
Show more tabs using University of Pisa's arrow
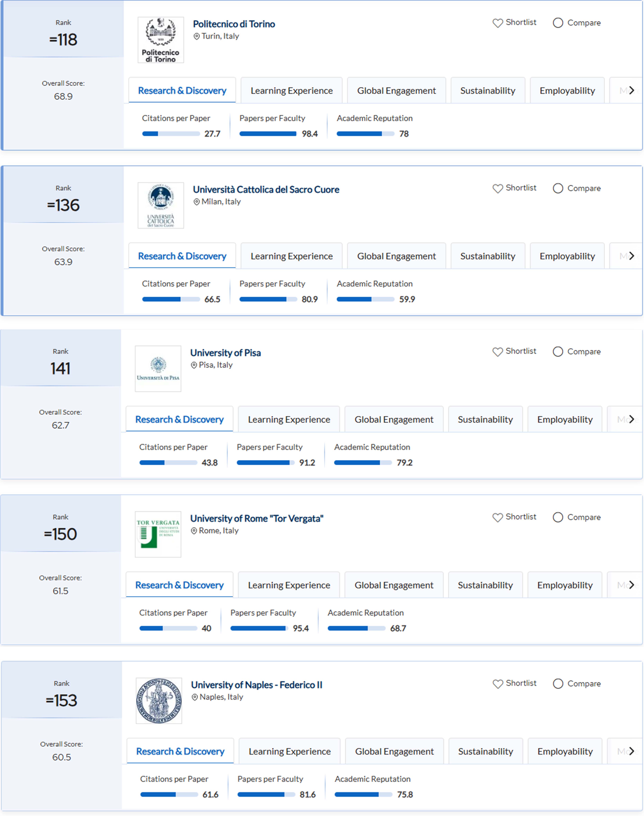(x=632, y=419)
